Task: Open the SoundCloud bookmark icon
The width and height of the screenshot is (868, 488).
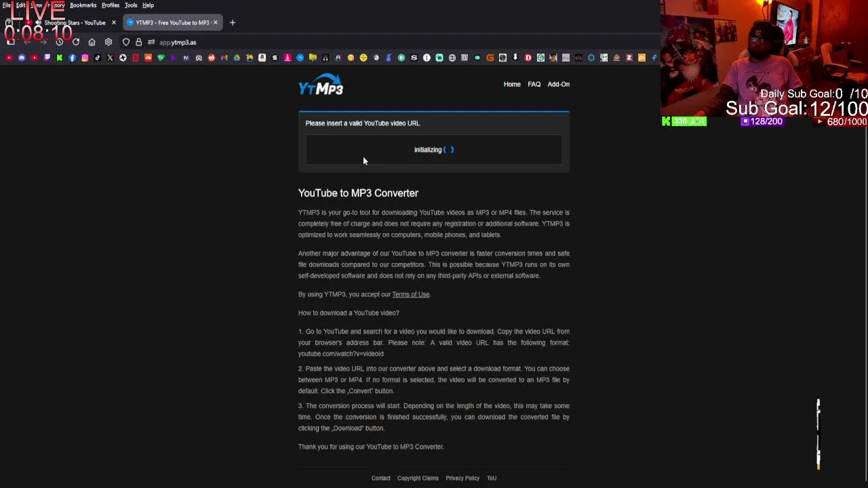Action: click(x=148, y=58)
